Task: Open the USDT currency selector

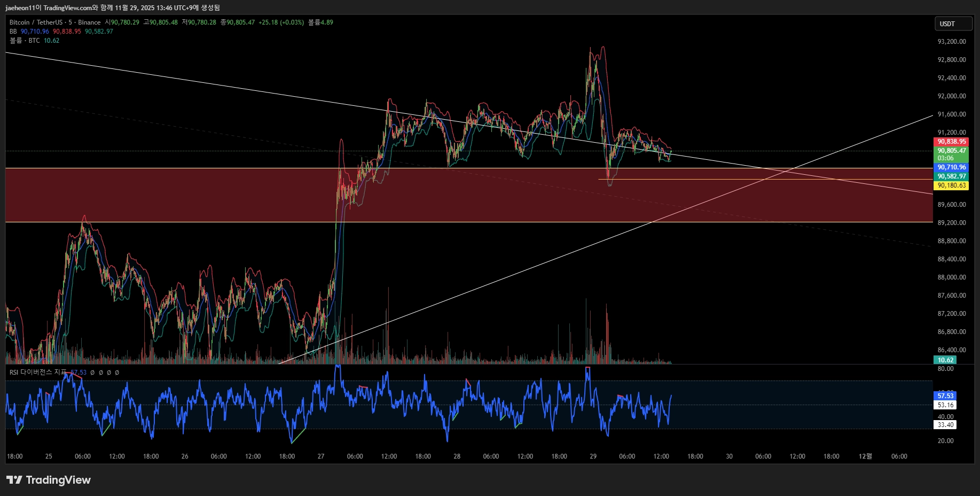Action: click(x=953, y=24)
